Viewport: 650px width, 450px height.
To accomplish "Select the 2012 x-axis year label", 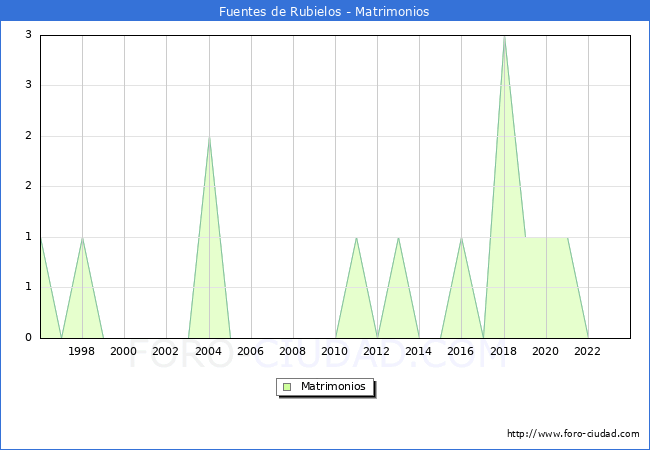I will tap(377, 351).
